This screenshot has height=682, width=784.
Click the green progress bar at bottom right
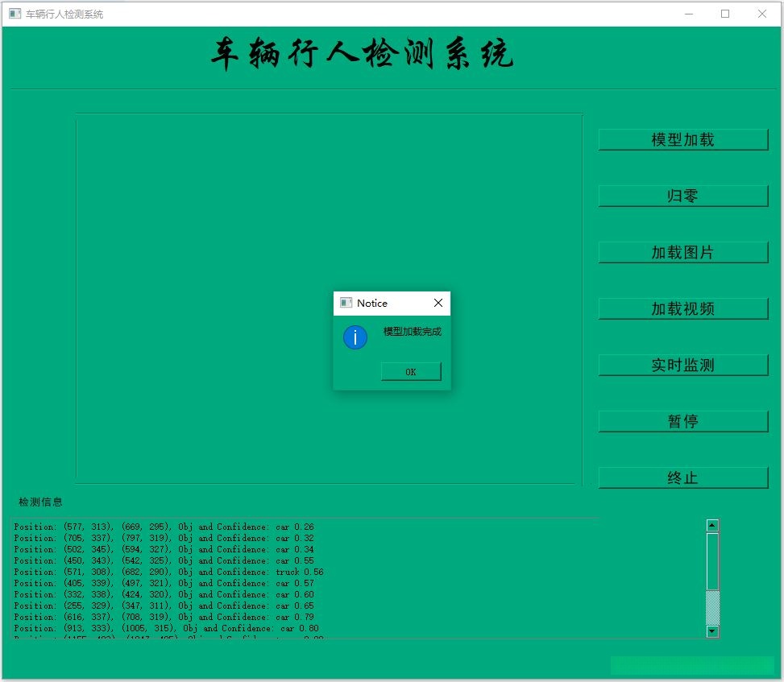click(693, 666)
